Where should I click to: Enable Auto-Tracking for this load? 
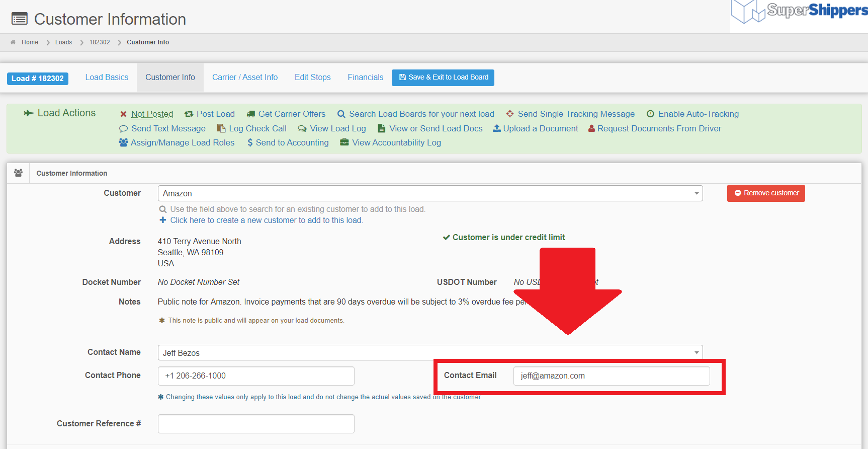[x=692, y=114]
